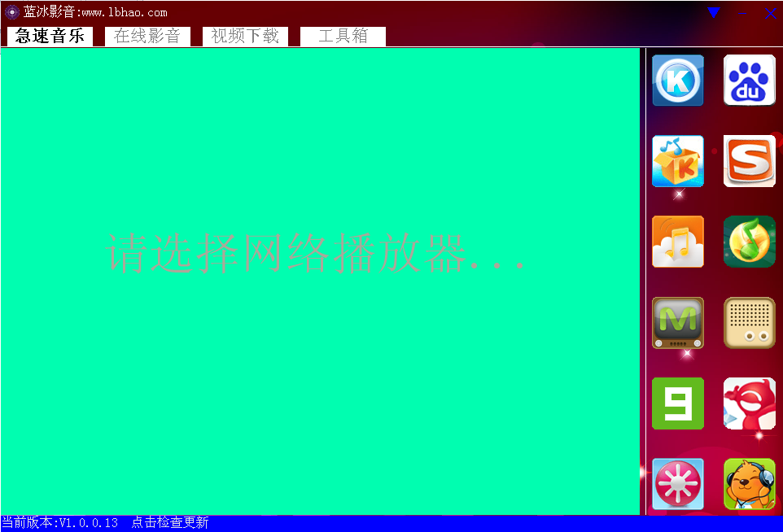Image resolution: width=783 pixels, height=532 pixels.
Task: Select the Sogou orange S icon
Action: click(749, 161)
